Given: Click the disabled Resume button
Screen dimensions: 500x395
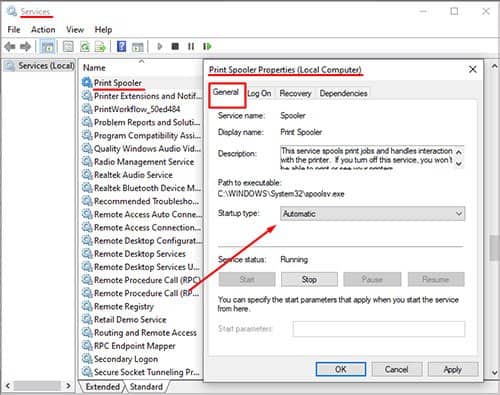Looking at the screenshot, I should (436, 279).
